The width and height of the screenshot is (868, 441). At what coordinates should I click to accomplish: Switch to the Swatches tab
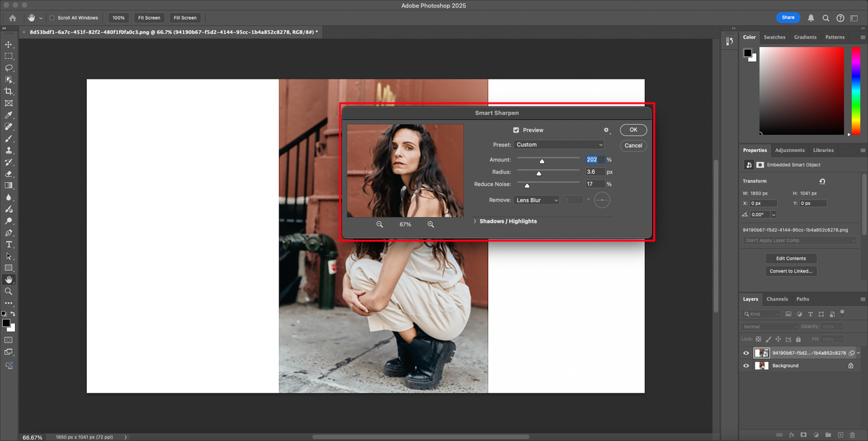774,37
